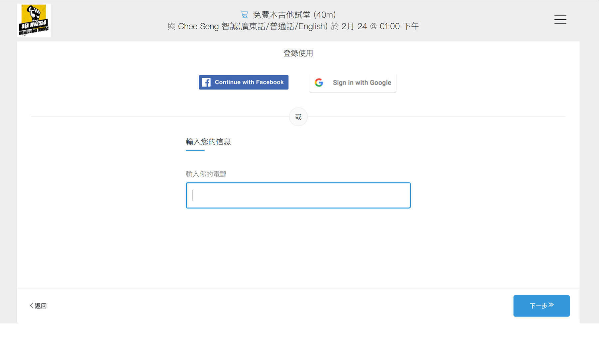Click the Chee Seng booking details line

(293, 26)
